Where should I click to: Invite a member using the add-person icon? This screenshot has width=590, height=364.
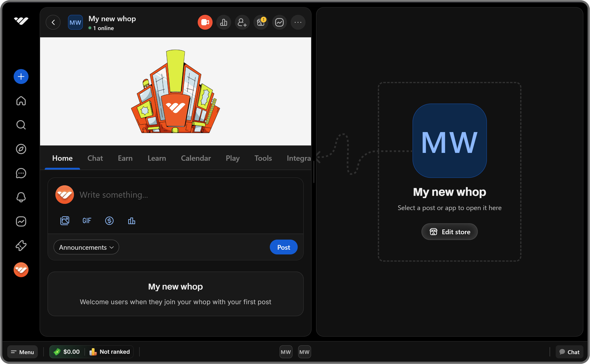click(x=242, y=22)
